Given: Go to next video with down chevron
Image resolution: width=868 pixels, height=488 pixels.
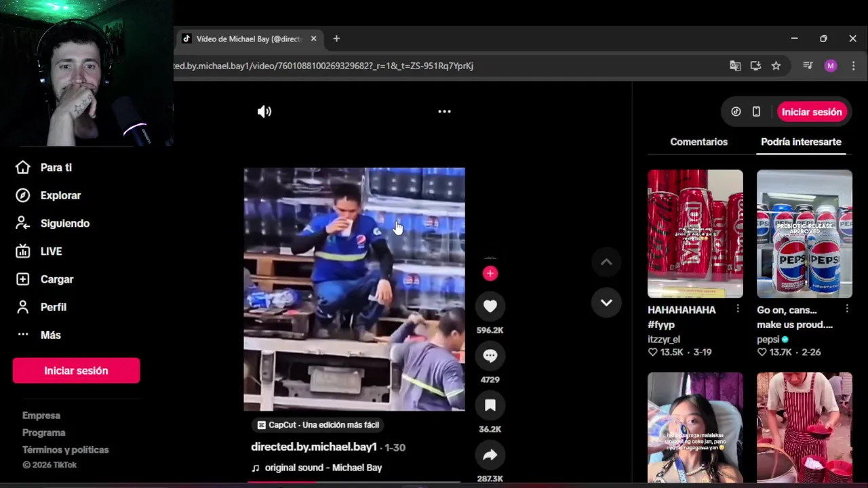Looking at the screenshot, I should coord(606,302).
